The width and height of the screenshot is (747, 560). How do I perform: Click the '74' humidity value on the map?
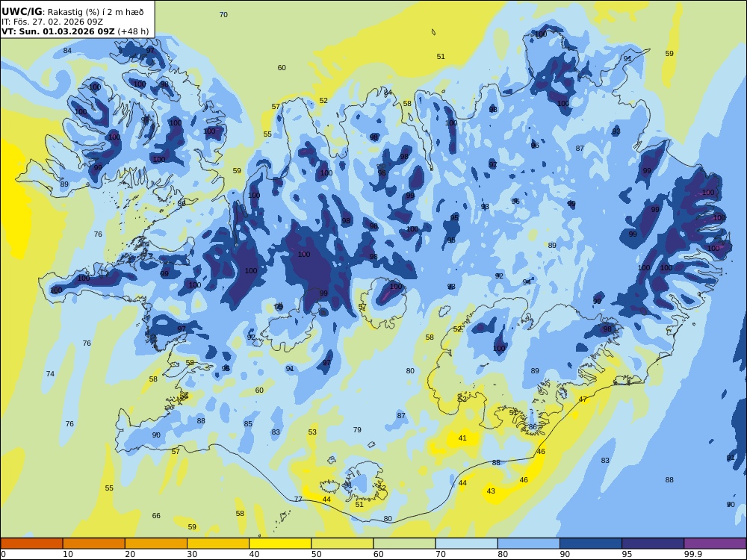click(x=50, y=374)
